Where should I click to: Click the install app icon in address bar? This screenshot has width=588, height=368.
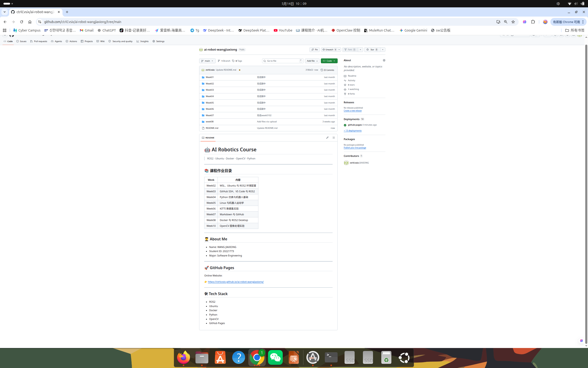[x=498, y=22]
